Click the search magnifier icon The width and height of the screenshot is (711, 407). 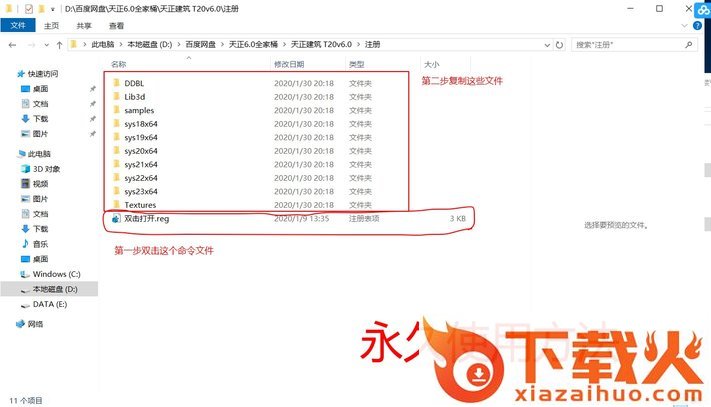tap(689, 44)
